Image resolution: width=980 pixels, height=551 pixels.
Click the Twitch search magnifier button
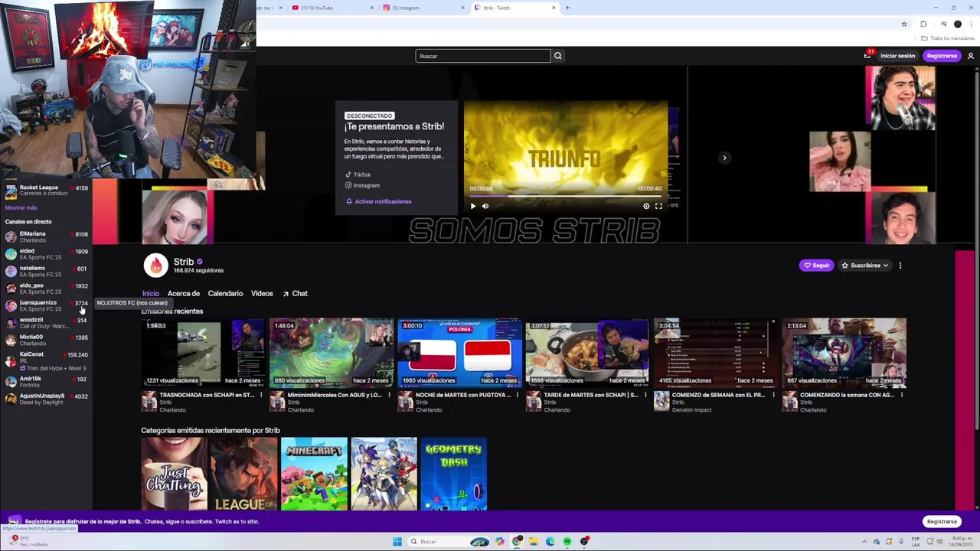point(557,56)
